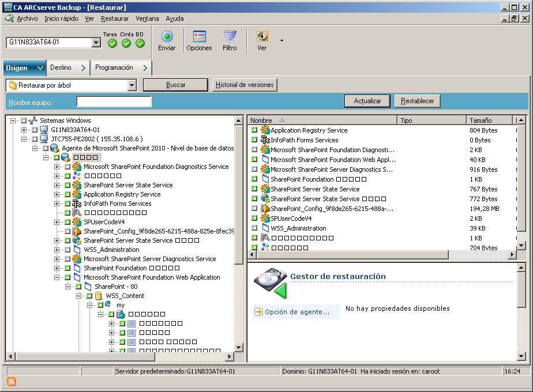Click the Actualizar button
Image resolution: width=533 pixels, height=392 pixels.
coord(367,101)
